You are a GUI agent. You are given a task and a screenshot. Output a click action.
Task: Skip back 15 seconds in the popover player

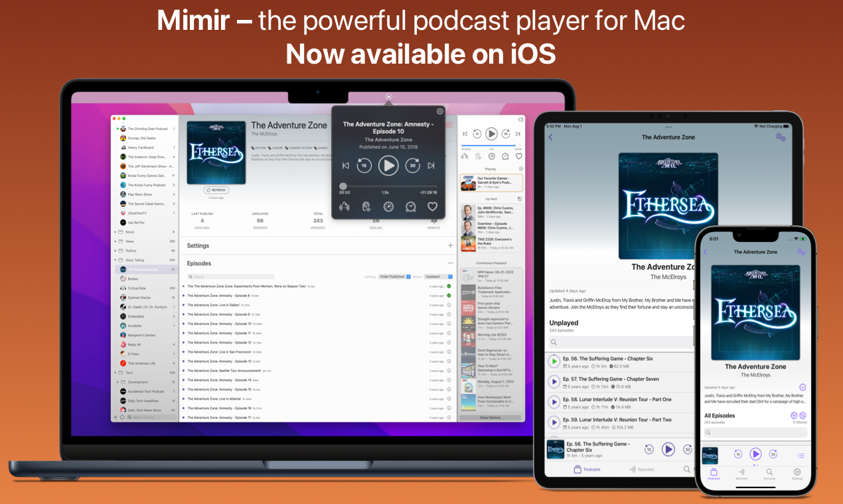click(x=364, y=166)
